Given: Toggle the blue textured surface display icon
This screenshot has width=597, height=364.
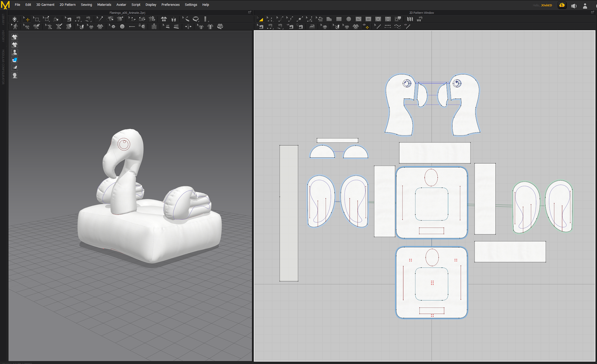Looking at the screenshot, I should (15, 60).
